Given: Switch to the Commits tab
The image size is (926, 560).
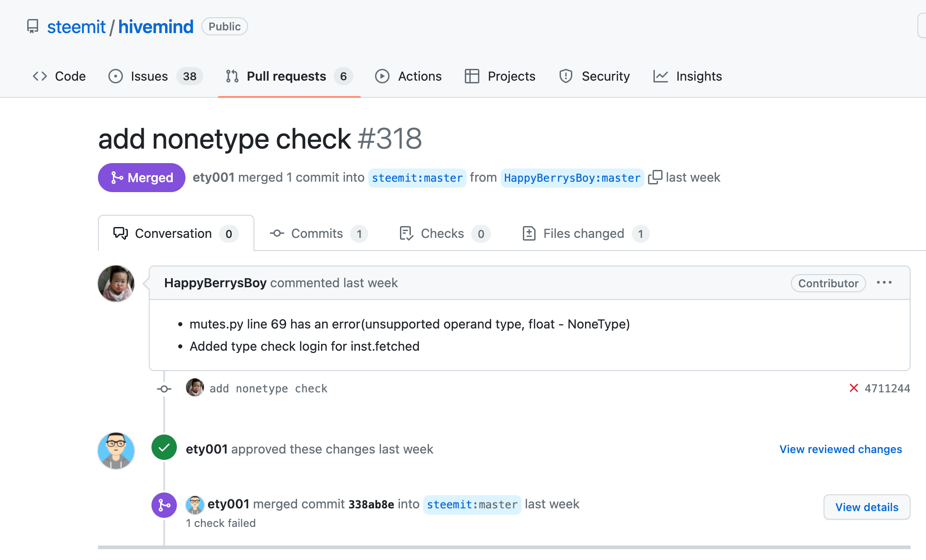Looking at the screenshot, I should (318, 233).
